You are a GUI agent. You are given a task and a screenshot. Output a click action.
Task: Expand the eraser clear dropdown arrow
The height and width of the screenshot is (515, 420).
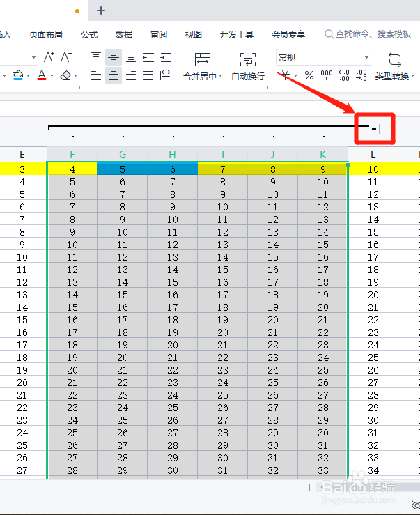(x=75, y=75)
